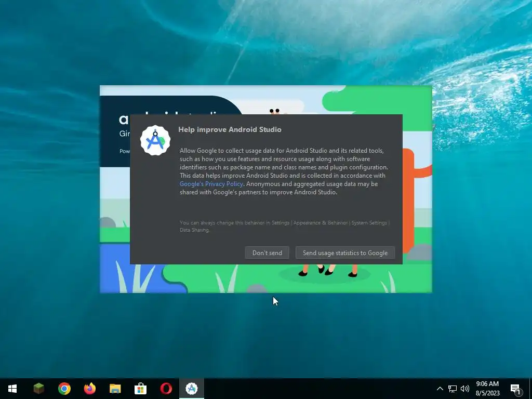
Task: Open Firefox from the taskbar
Action: coord(89,389)
